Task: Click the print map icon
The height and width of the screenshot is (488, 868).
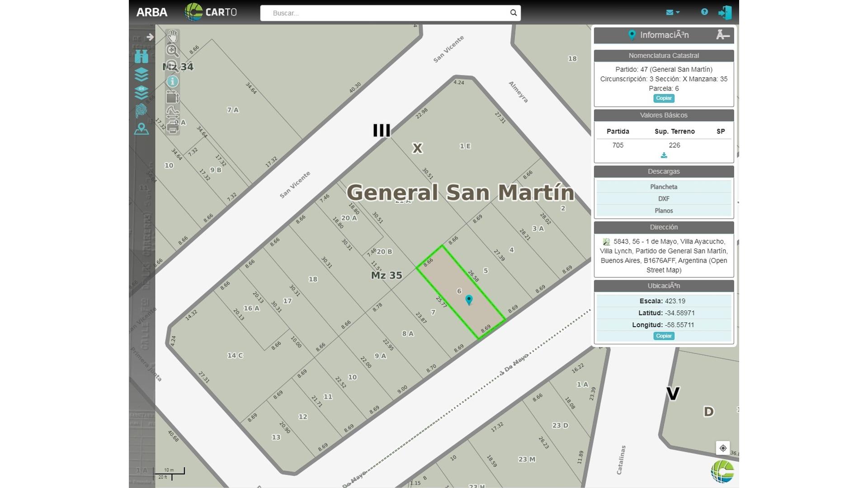Action: (x=172, y=128)
